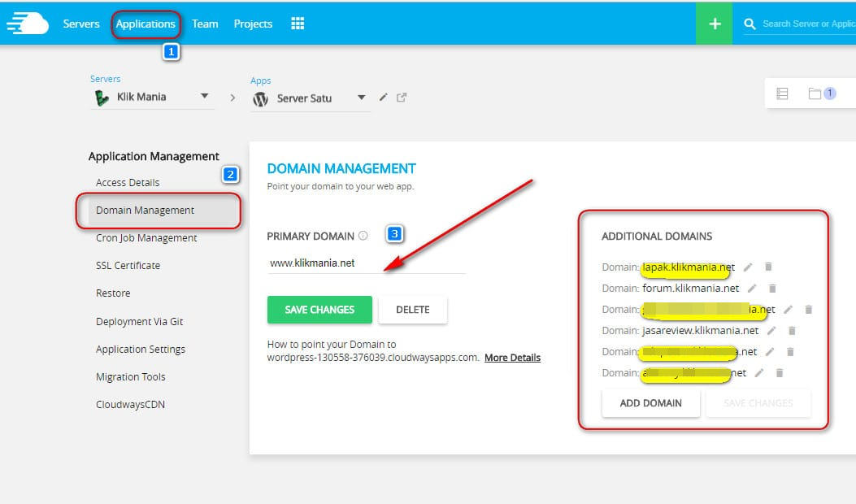The height and width of the screenshot is (504, 856).
Task: Click the info icon beside Primary Domain
Action: point(363,236)
